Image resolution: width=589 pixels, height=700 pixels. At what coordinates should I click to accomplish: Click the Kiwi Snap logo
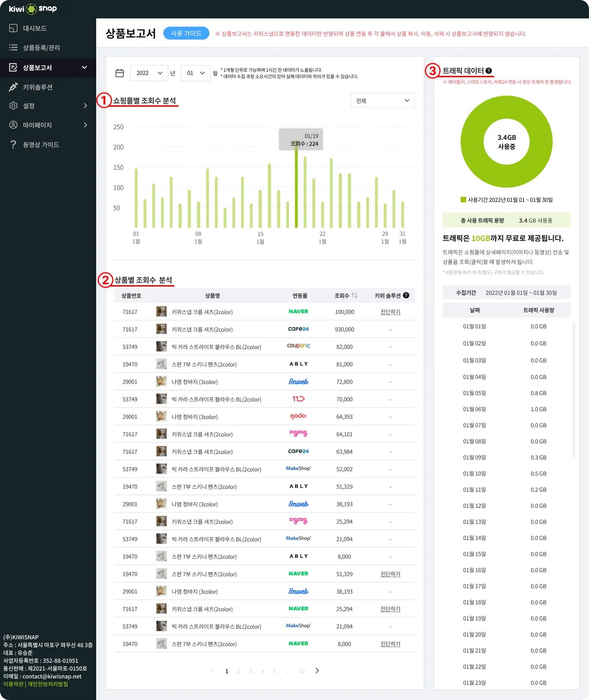pyautogui.click(x=33, y=9)
